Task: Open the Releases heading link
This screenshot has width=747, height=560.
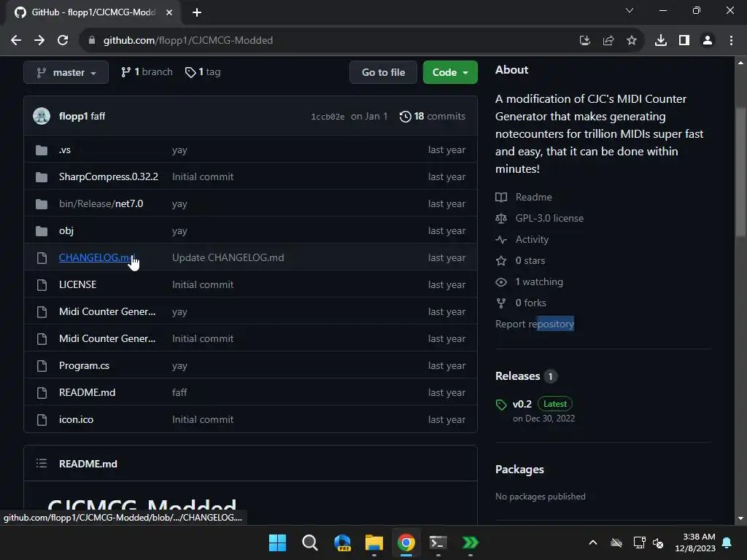Action: tap(517, 376)
